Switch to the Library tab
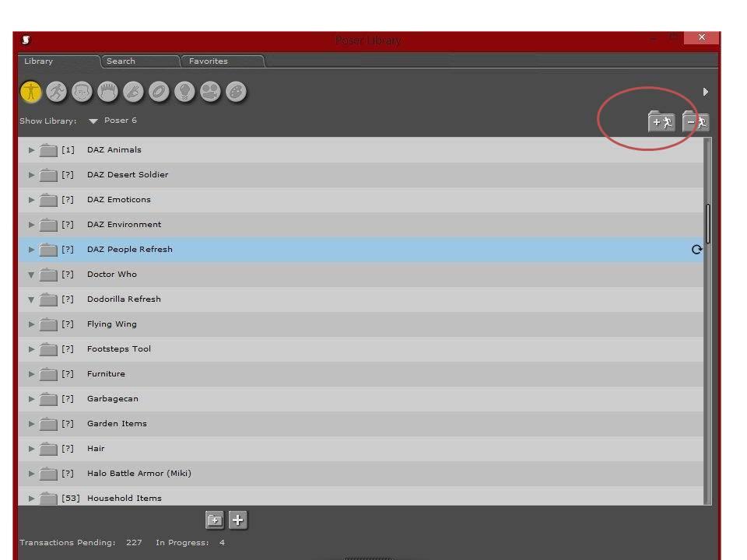The image size is (747, 560). point(59,61)
